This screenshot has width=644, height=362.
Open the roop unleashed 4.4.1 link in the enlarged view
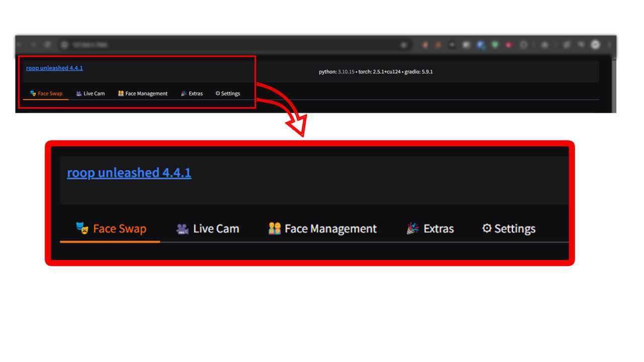point(129,172)
